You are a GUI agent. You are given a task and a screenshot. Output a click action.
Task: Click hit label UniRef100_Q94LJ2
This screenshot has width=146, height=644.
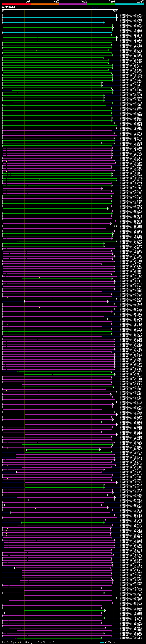coord(131,570)
